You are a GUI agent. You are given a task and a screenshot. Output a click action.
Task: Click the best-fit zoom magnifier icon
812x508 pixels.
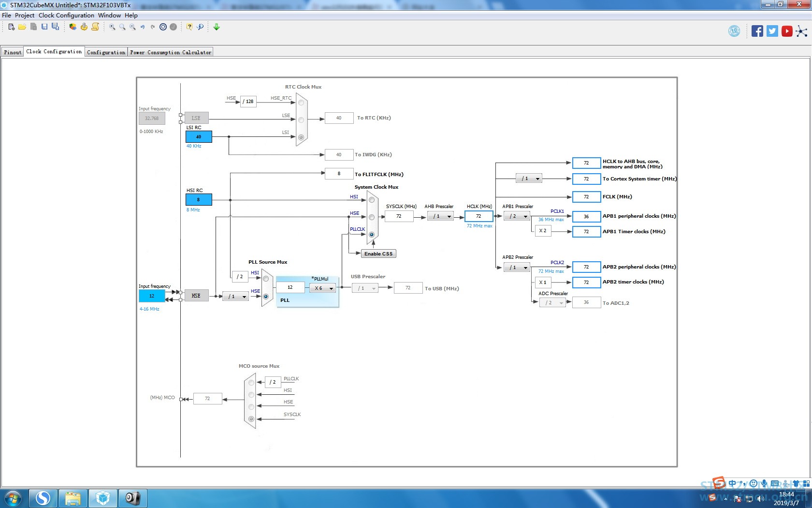[122, 27]
